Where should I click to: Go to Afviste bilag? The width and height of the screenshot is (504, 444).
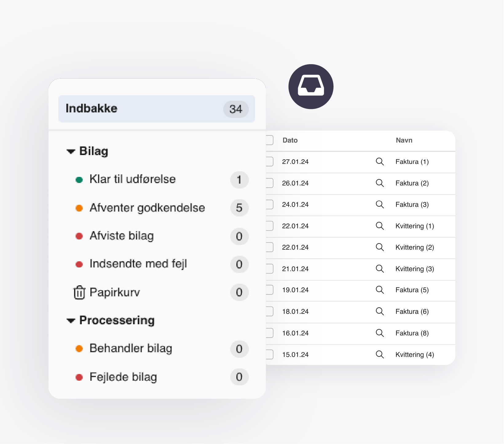(122, 236)
